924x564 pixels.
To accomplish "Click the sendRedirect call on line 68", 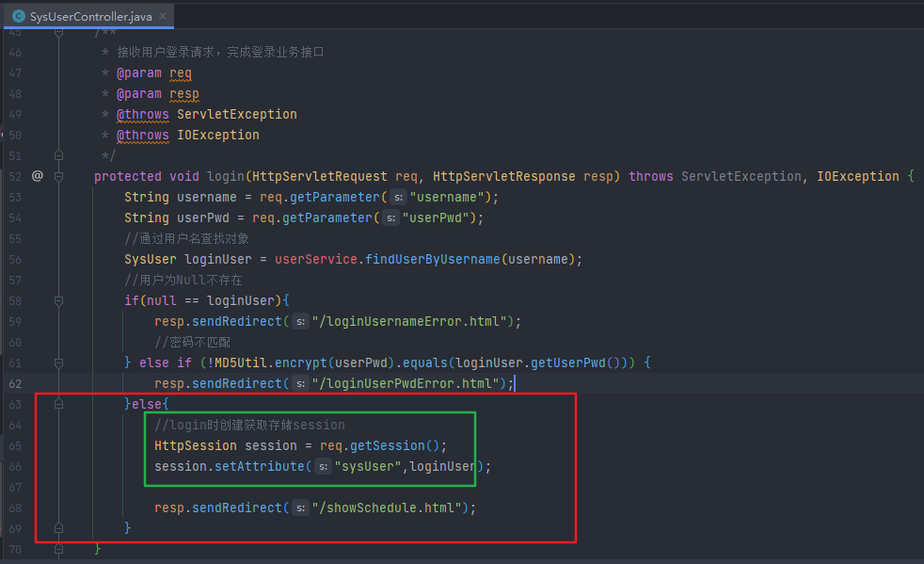I will click(237, 508).
